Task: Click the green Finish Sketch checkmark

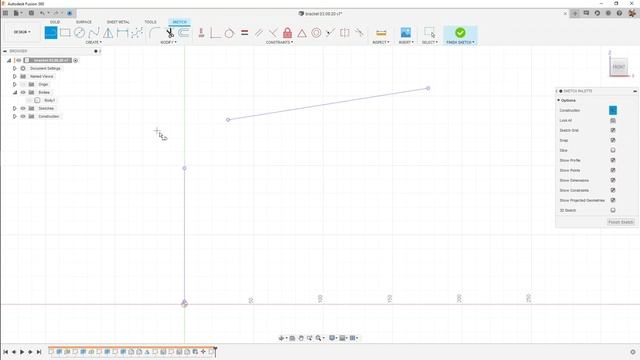Action: (460, 33)
